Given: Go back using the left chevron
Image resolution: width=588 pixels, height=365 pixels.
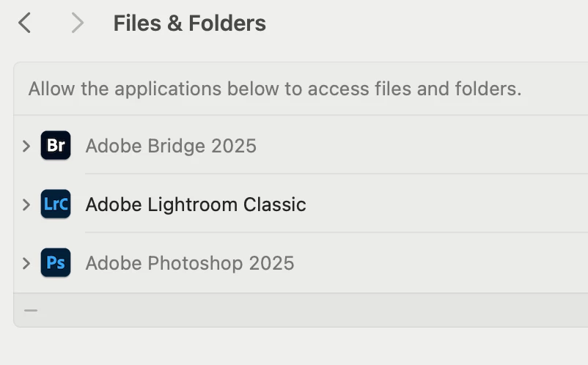Looking at the screenshot, I should [25, 23].
